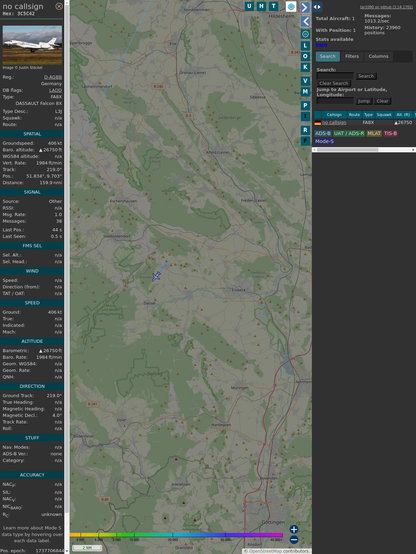Toggle the K map button

click(305, 67)
